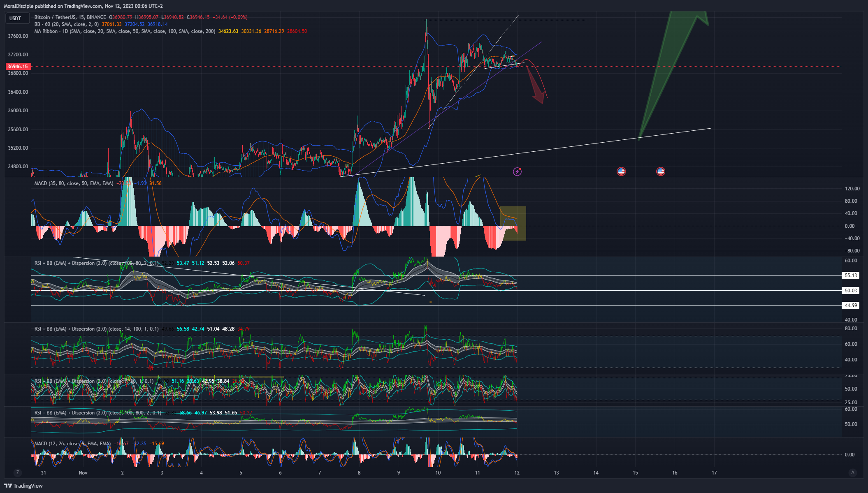This screenshot has width=868, height=493.
Task: Click the red current price label 36946.15
Action: pyautogui.click(x=18, y=67)
